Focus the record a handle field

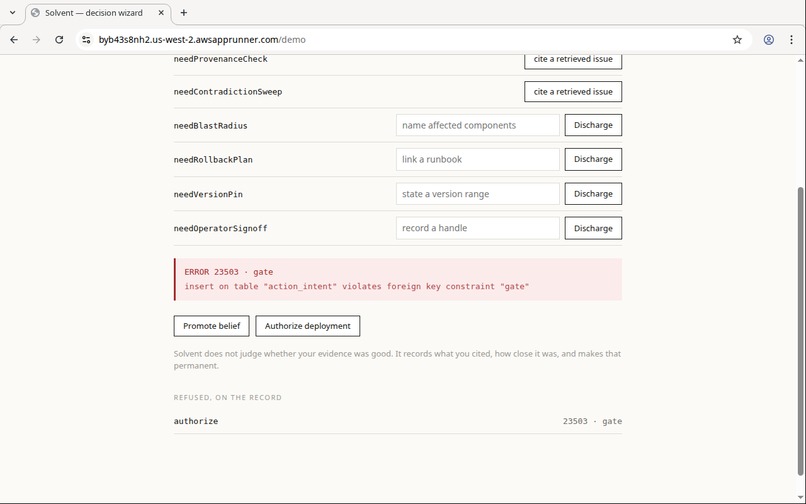coord(478,228)
